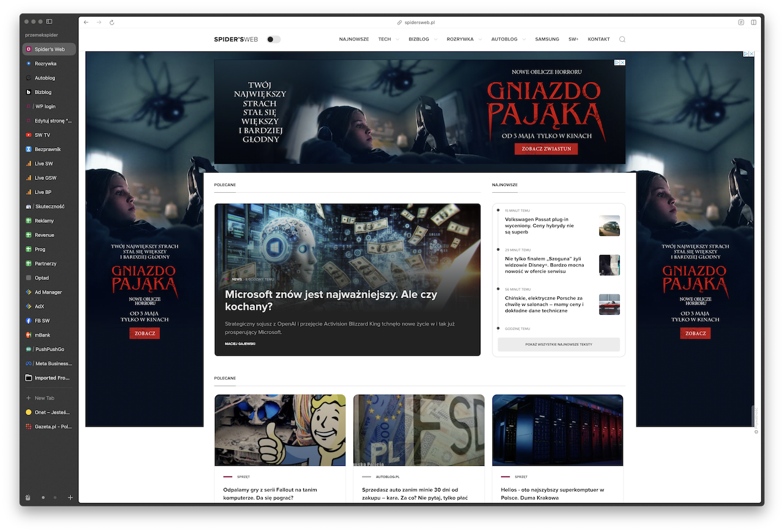Open the Live GSW analytics tab
The image size is (784, 532).
tap(49, 178)
